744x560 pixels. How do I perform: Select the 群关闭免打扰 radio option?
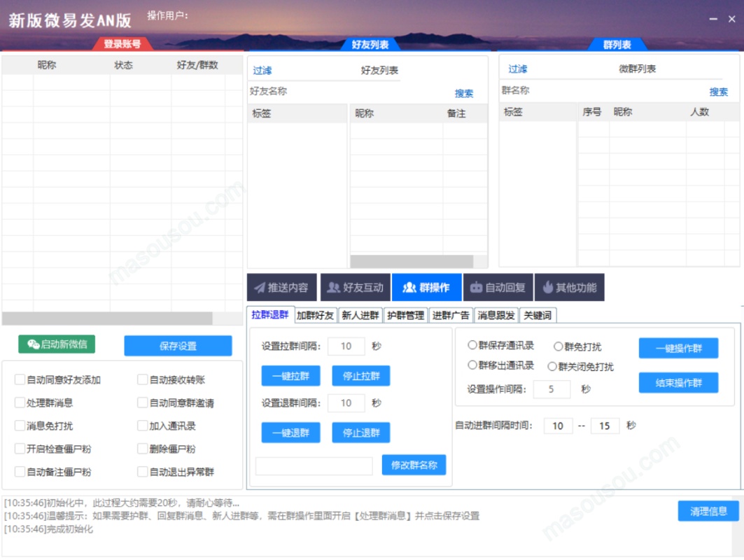(552, 366)
